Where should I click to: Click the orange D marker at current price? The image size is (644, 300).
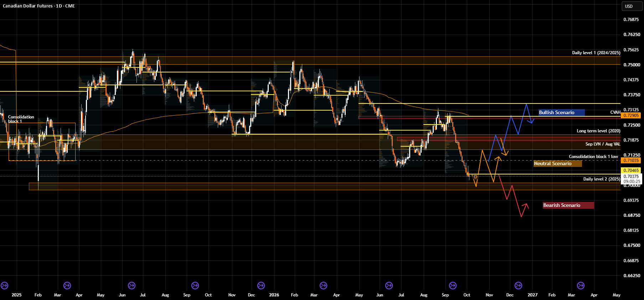tap(475, 177)
